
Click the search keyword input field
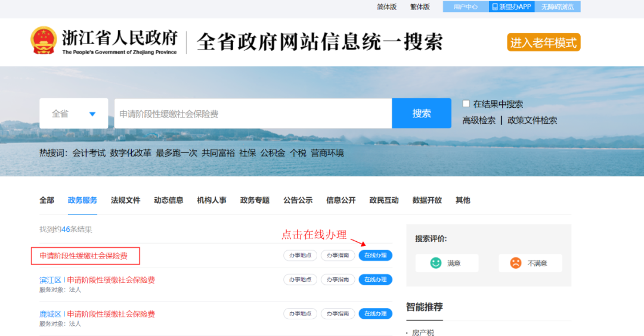[253, 114]
